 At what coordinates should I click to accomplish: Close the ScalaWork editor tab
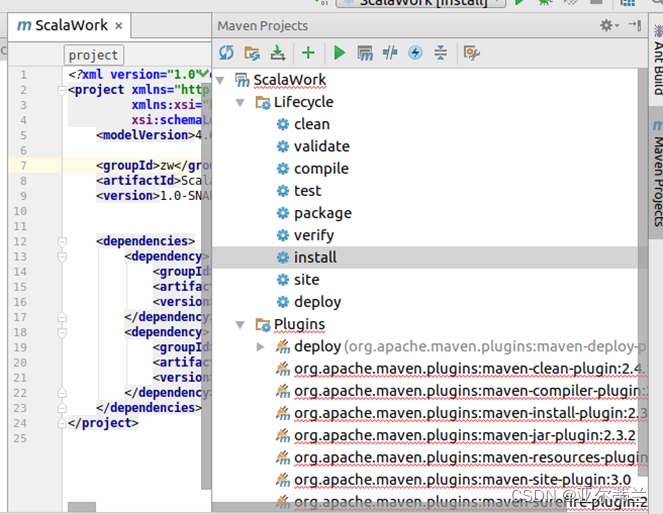[119, 26]
